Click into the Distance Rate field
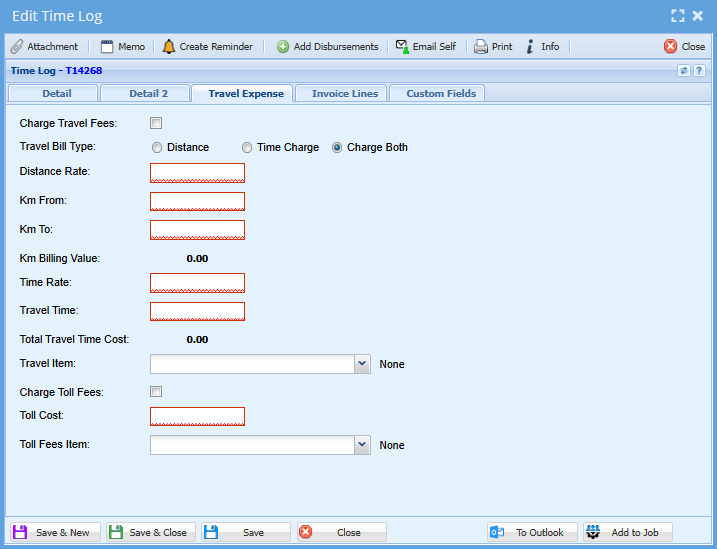 pyautogui.click(x=197, y=173)
